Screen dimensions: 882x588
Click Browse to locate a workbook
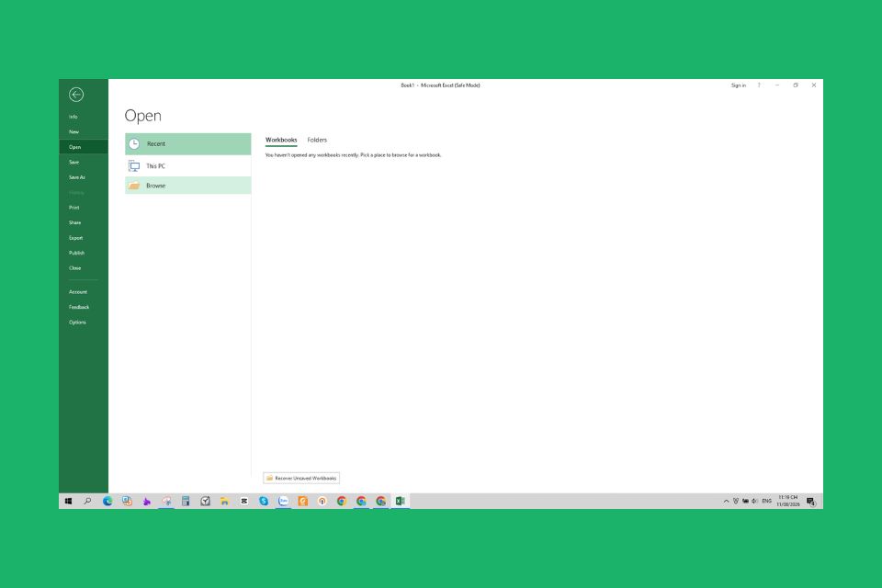click(x=187, y=186)
